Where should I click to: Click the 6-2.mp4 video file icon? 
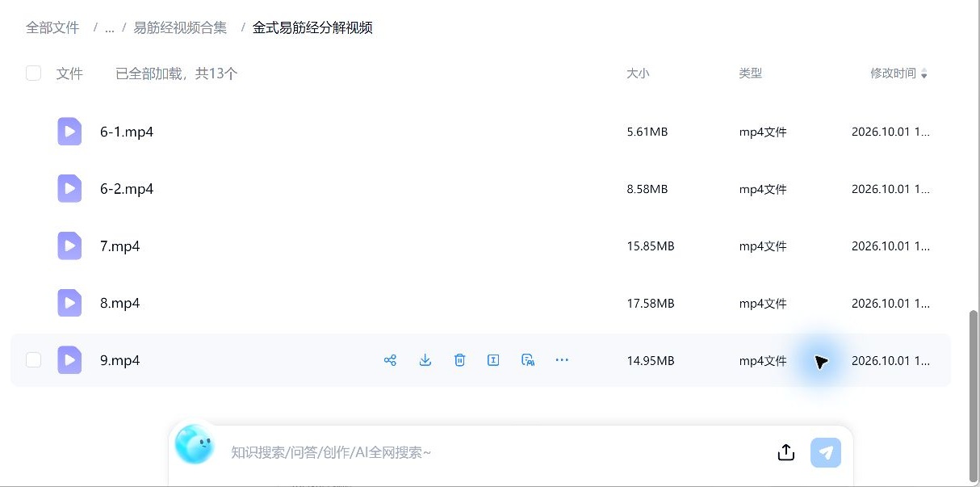pyautogui.click(x=69, y=189)
